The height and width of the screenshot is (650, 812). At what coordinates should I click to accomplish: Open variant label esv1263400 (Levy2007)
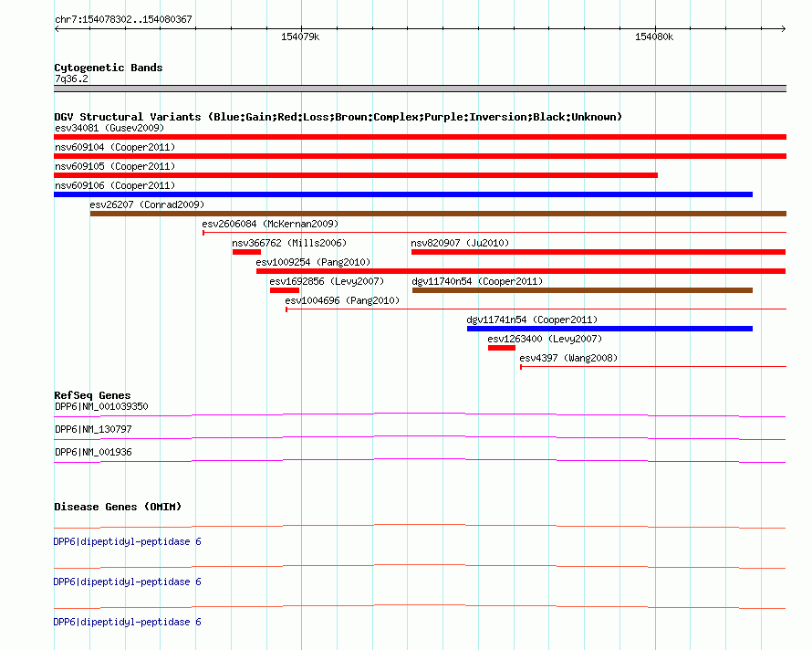(545, 339)
